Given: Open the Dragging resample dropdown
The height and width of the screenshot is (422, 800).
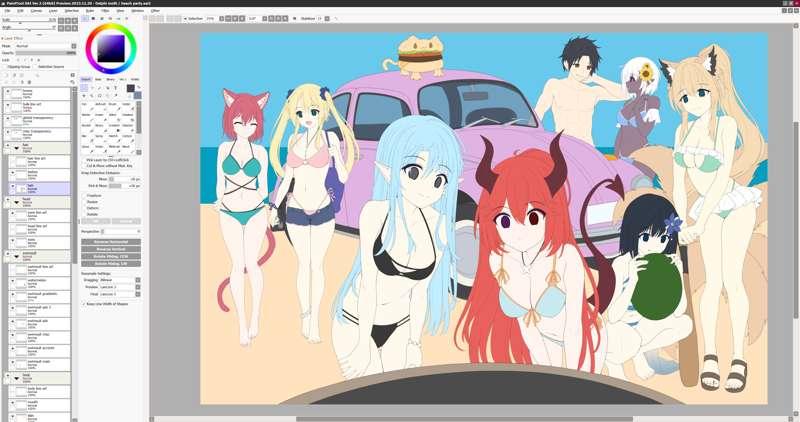Looking at the screenshot, I should (x=119, y=280).
